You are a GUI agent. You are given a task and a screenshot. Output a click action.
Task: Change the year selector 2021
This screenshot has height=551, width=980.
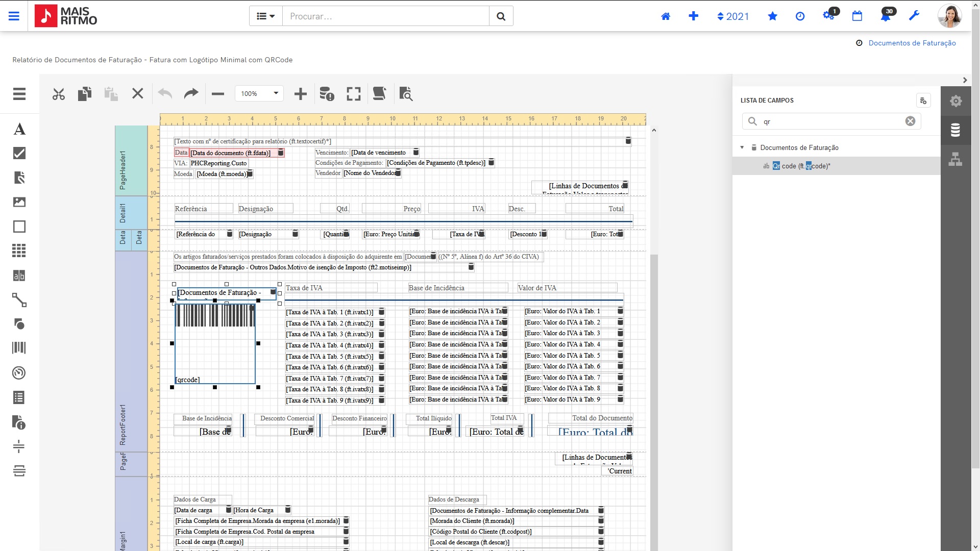point(733,16)
